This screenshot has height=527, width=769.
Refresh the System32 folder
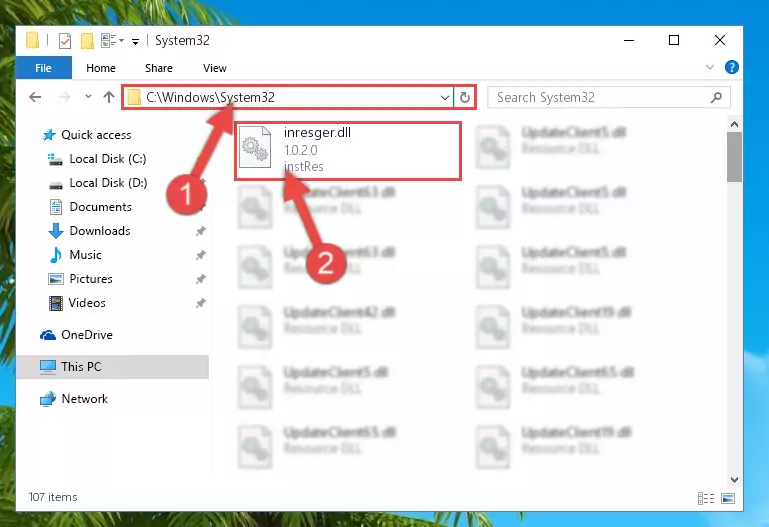pos(464,98)
